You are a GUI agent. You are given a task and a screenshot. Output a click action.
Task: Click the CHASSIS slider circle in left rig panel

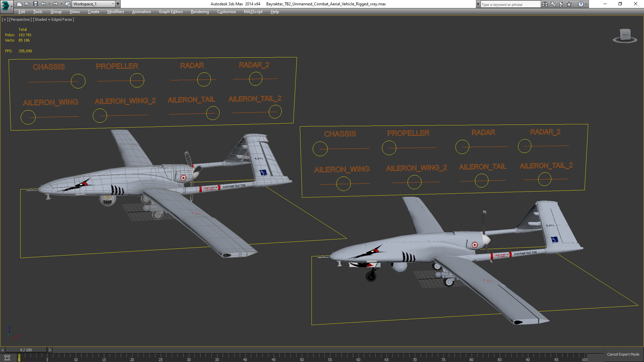tap(78, 81)
